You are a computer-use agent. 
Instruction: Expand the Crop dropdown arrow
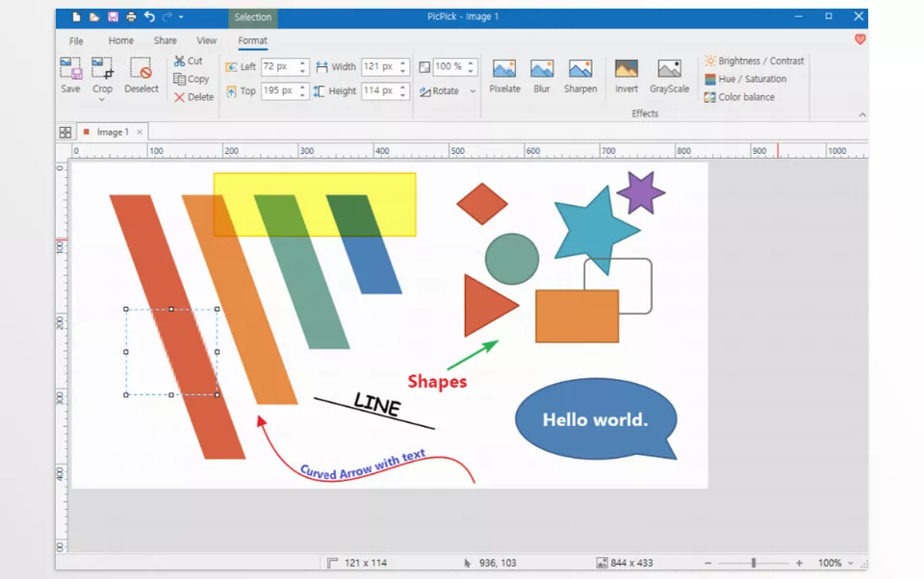pyautogui.click(x=102, y=99)
